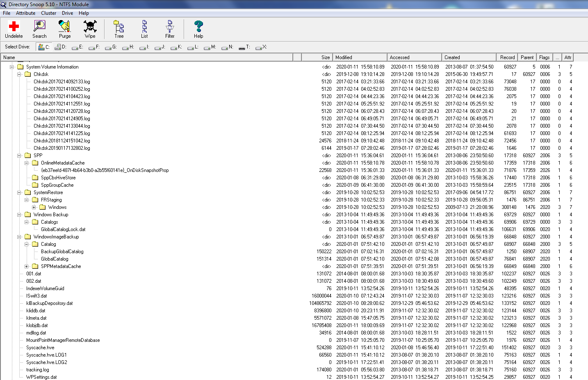Open the File menu
The width and height of the screenshot is (588, 380).
point(7,13)
